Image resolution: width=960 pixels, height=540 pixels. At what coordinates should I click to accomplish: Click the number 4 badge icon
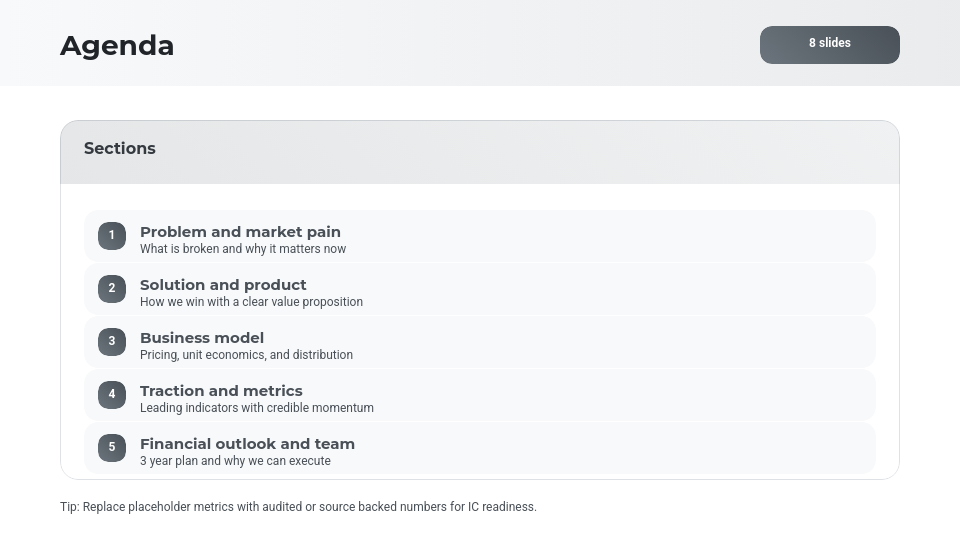[x=112, y=395]
